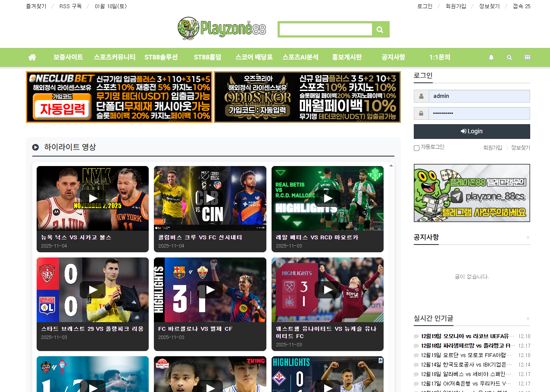Click the Playzone88 logo

click(222, 29)
